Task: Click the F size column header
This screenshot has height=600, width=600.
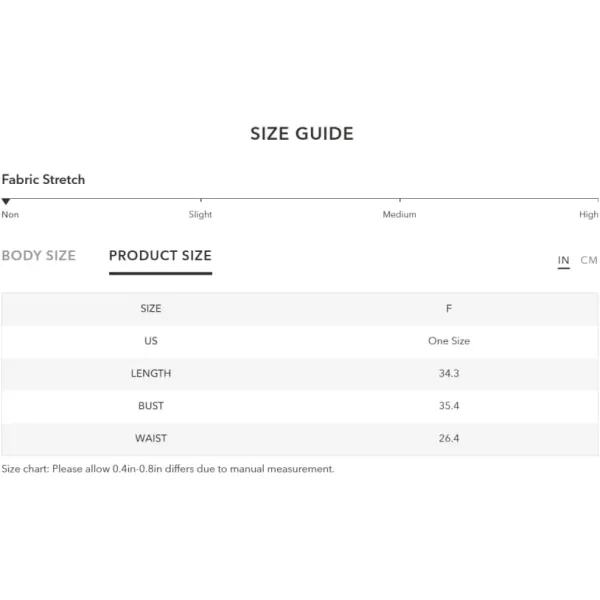Action: [449, 308]
